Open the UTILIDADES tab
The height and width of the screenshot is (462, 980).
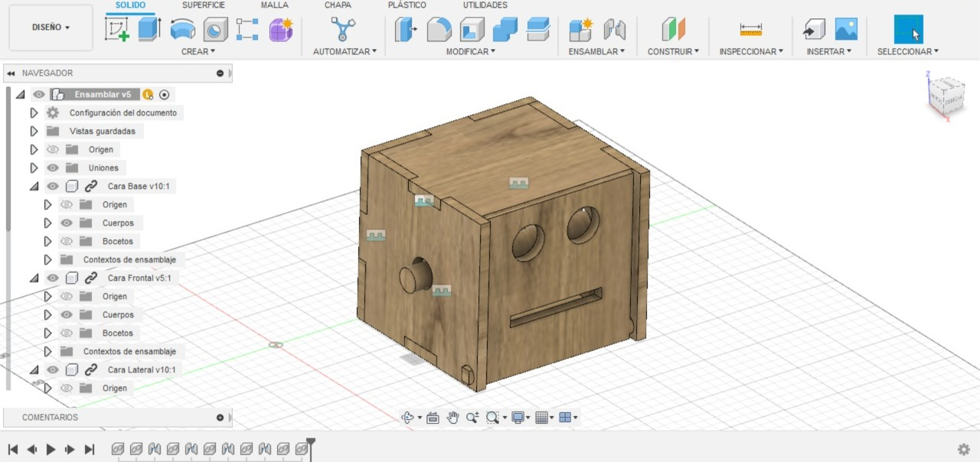point(485,5)
